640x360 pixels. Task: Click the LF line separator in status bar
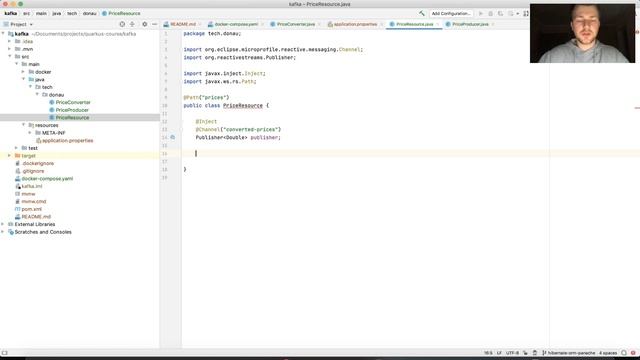tap(499, 353)
